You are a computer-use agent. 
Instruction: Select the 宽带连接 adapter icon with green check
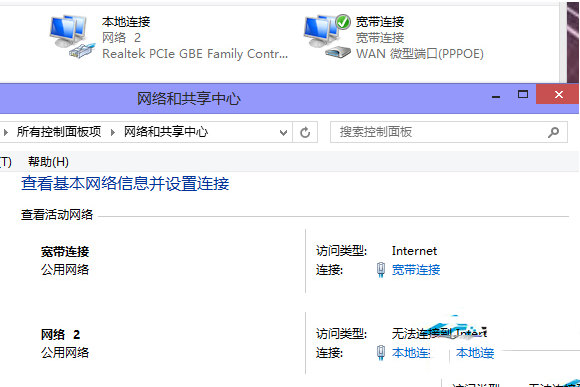click(327, 36)
